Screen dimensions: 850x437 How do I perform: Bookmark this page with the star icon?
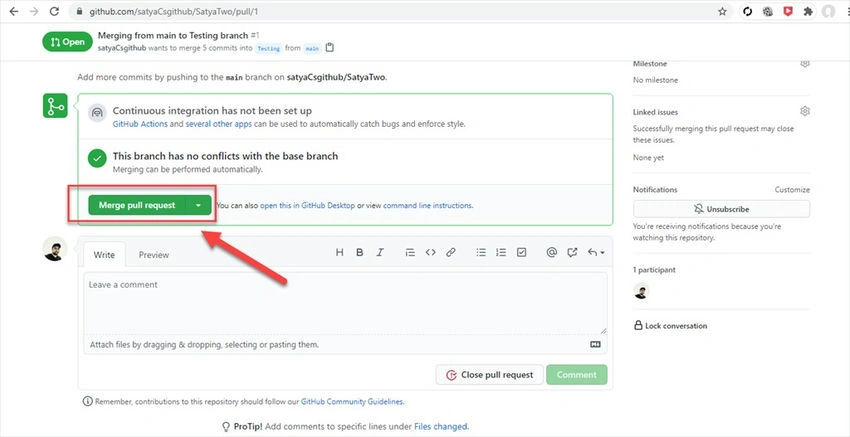point(722,11)
